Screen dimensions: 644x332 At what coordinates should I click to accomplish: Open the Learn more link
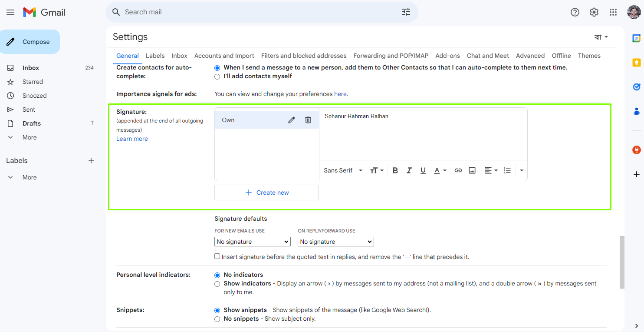(x=132, y=139)
